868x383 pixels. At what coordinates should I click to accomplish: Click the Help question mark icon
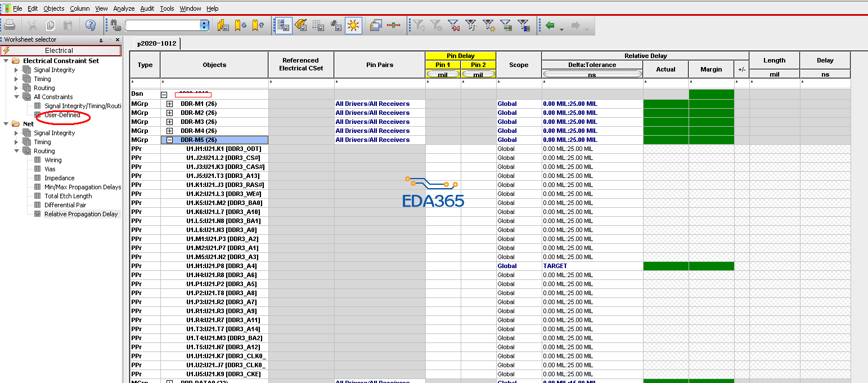tap(91, 25)
